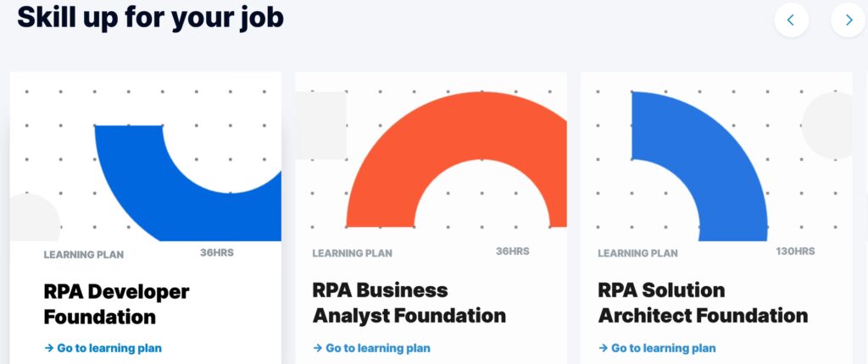Go to learning plan for Business Analyst Foundation
This screenshot has height=364, width=868.
378,348
